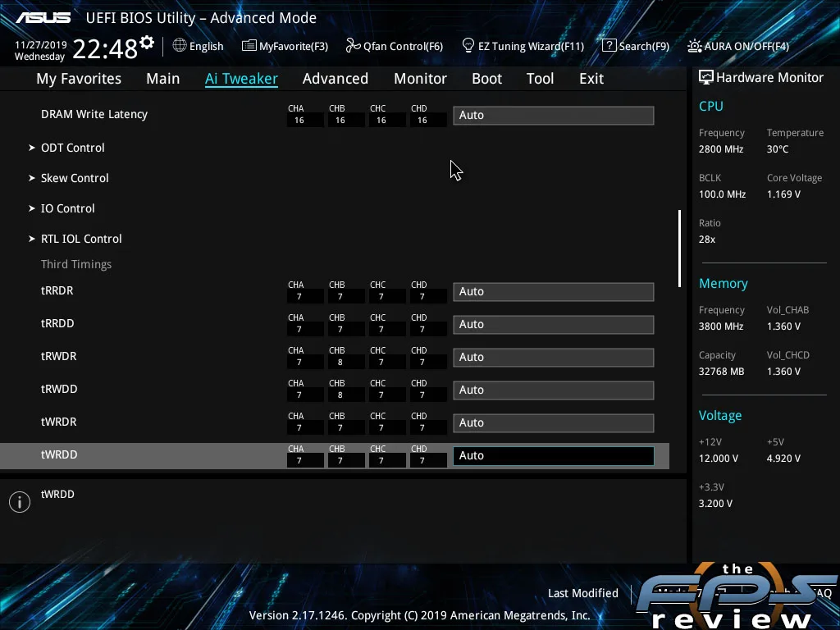
Task: Click the Core Voltage 1.169 V value
Action: (x=783, y=194)
